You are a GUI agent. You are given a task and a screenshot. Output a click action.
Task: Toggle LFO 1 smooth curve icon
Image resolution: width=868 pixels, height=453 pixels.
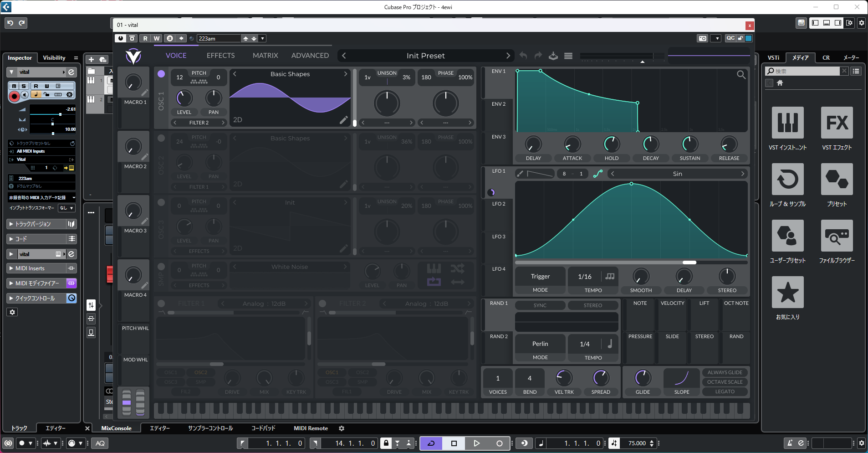pyautogui.click(x=598, y=174)
